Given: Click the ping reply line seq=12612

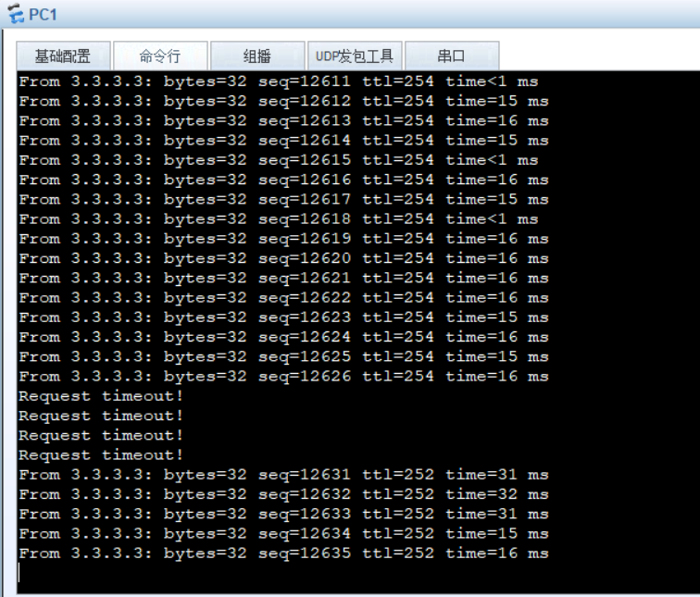Looking at the screenshot, I should [x=283, y=101].
